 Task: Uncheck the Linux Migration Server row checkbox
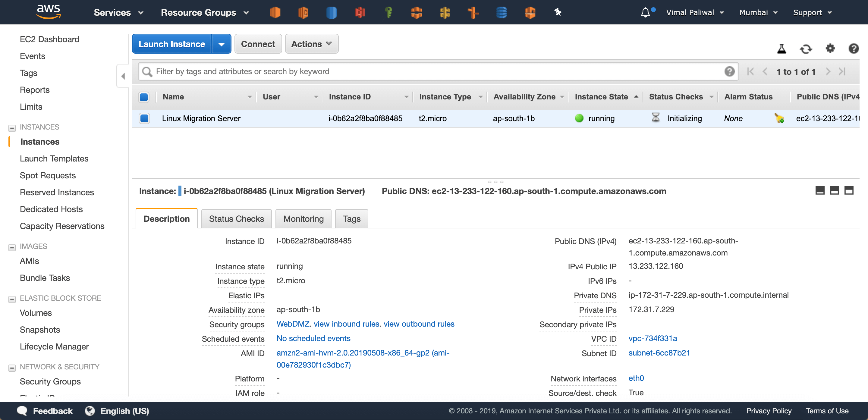point(144,118)
